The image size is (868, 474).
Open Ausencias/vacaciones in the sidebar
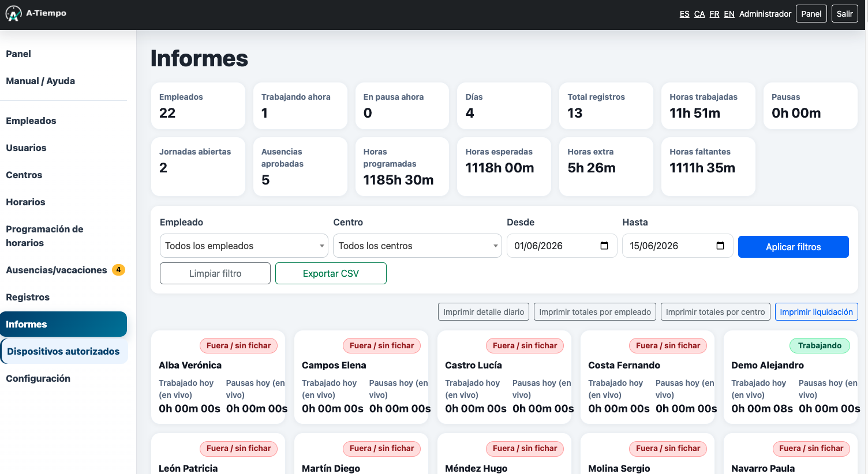pyautogui.click(x=57, y=270)
